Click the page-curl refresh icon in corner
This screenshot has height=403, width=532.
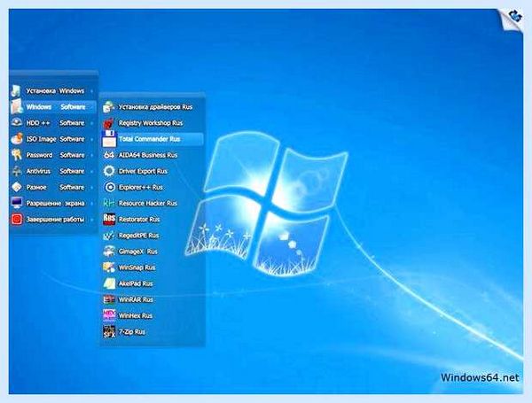(514, 16)
